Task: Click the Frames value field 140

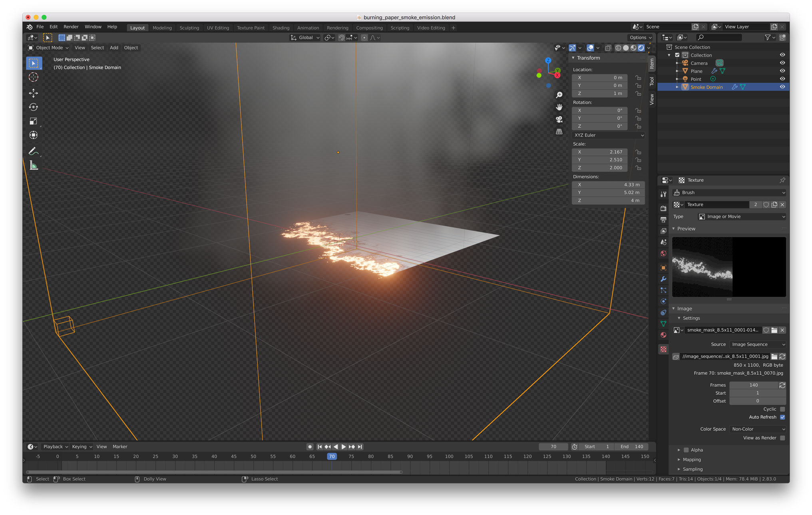Action: [754, 385]
